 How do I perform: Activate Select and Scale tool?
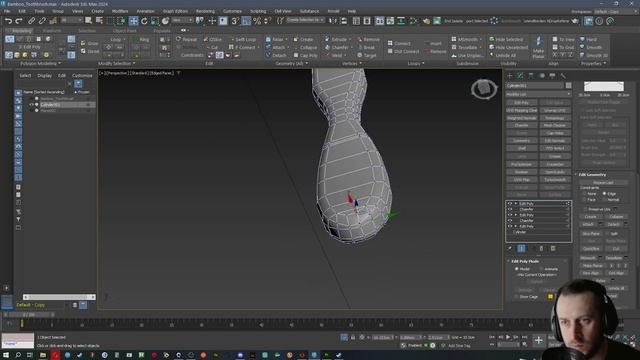pyautogui.click(x=155, y=20)
